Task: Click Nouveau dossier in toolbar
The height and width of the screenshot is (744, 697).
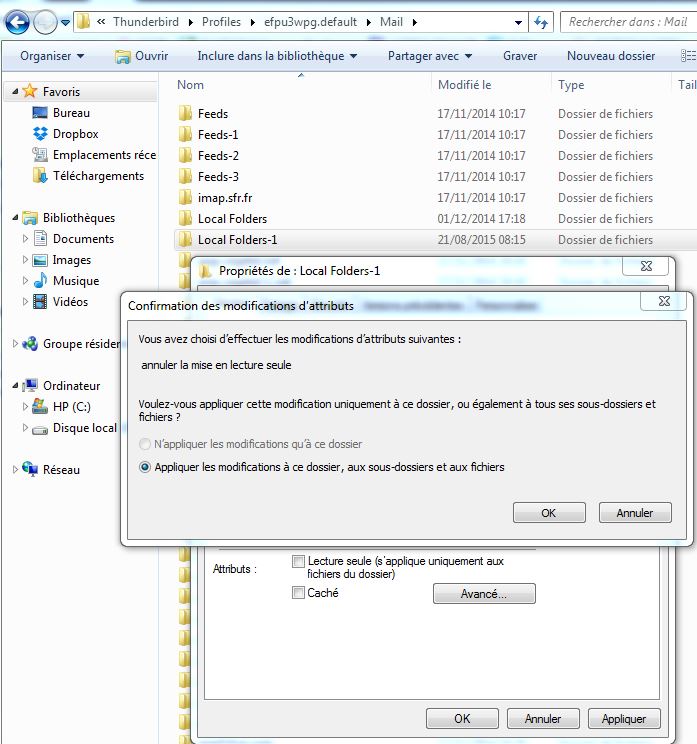Action: [x=610, y=57]
